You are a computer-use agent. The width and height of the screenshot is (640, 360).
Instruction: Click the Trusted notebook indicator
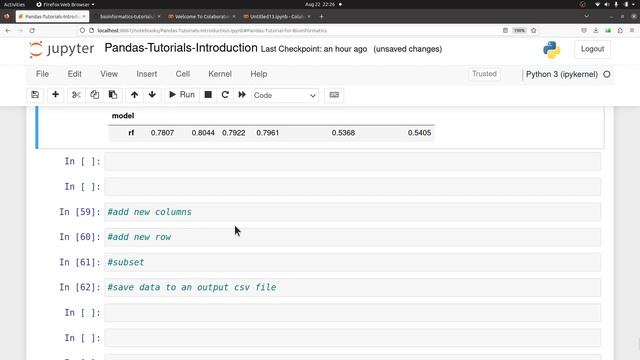tap(484, 74)
